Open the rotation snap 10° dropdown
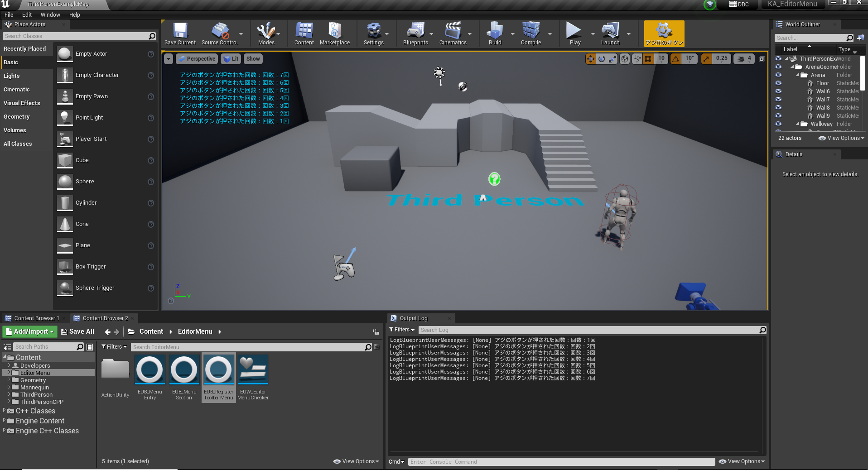 pos(690,59)
